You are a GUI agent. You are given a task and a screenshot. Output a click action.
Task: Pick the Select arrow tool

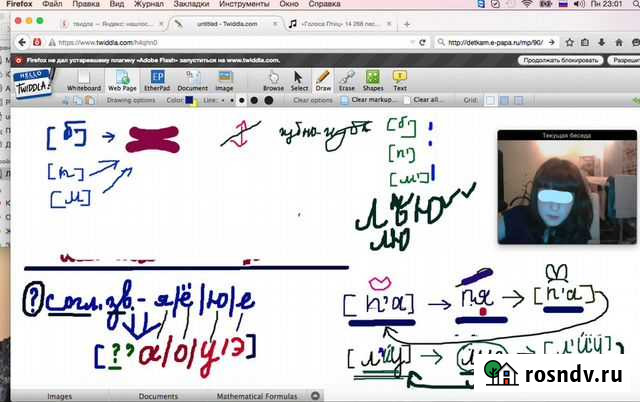(x=299, y=80)
